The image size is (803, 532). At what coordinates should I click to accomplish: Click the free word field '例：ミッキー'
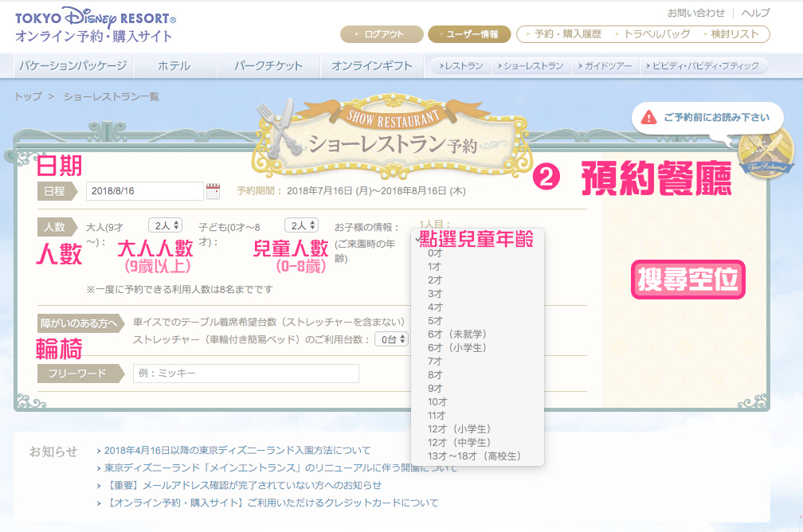246,374
